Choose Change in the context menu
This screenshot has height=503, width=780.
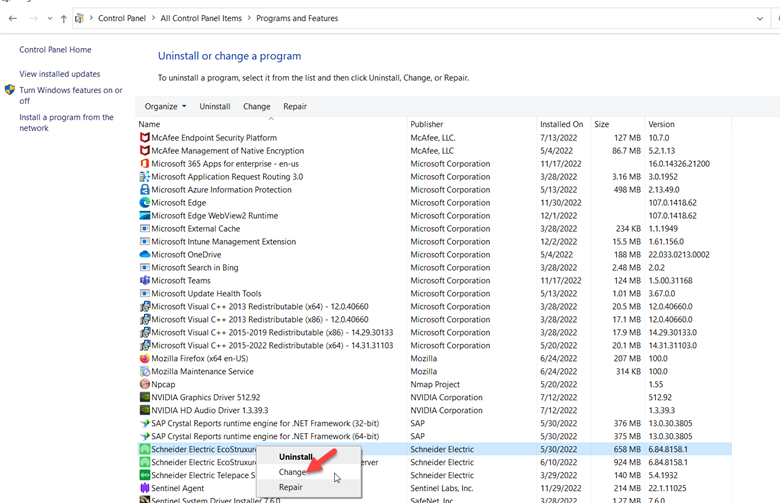pyautogui.click(x=292, y=472)
